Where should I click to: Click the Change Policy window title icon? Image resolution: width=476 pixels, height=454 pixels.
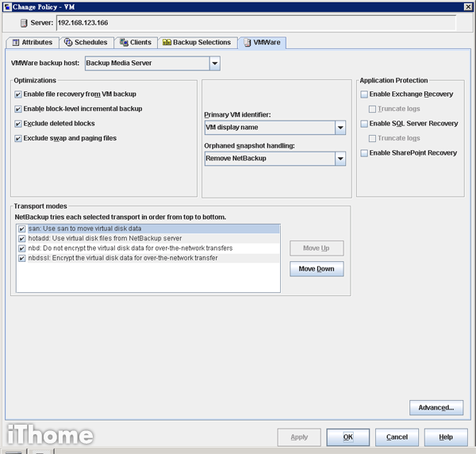point(7,6)
